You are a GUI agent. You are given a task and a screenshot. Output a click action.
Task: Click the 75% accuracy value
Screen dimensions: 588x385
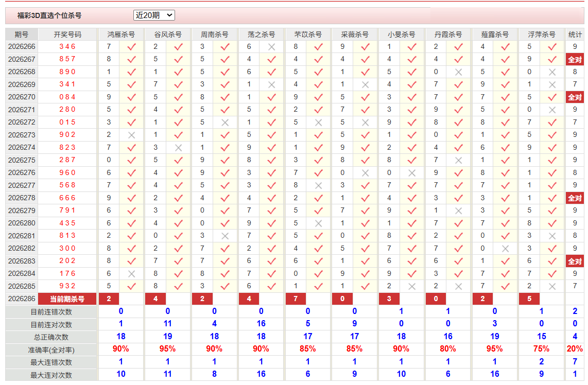pyautogui.click(x=542, y=349)
